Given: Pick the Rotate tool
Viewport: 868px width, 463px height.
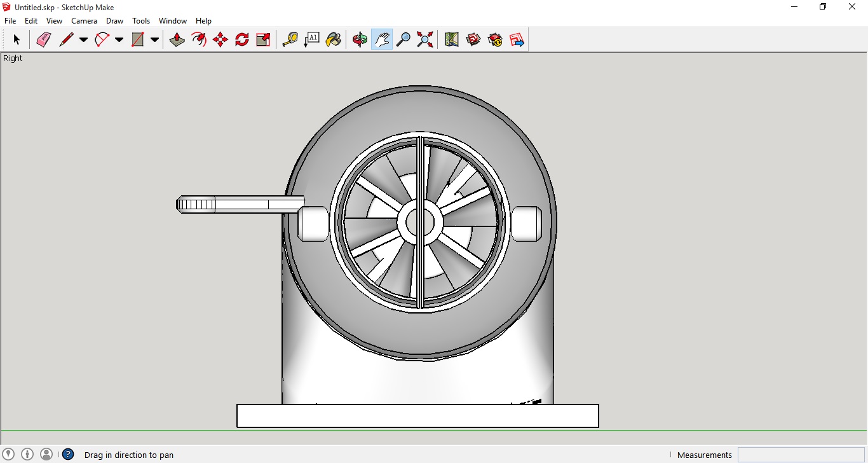Looking at the screenshot, I should coord(242,39).
